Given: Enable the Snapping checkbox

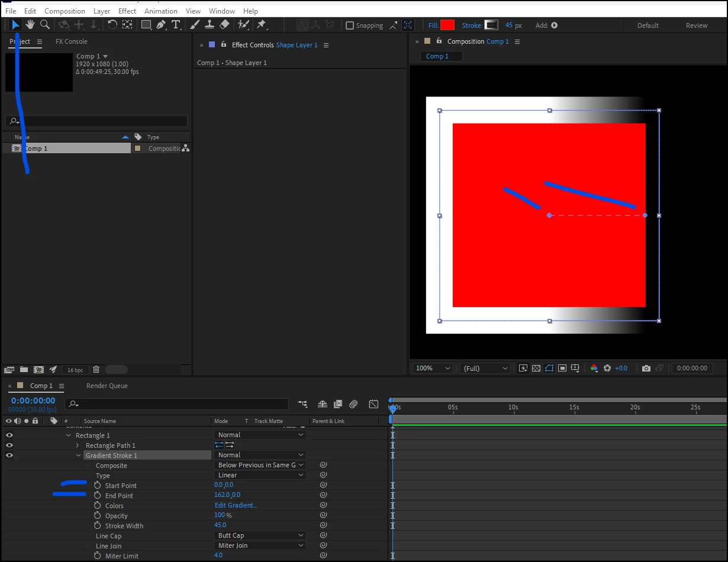Looking at the screenshot, I should (x=350, y=25).
